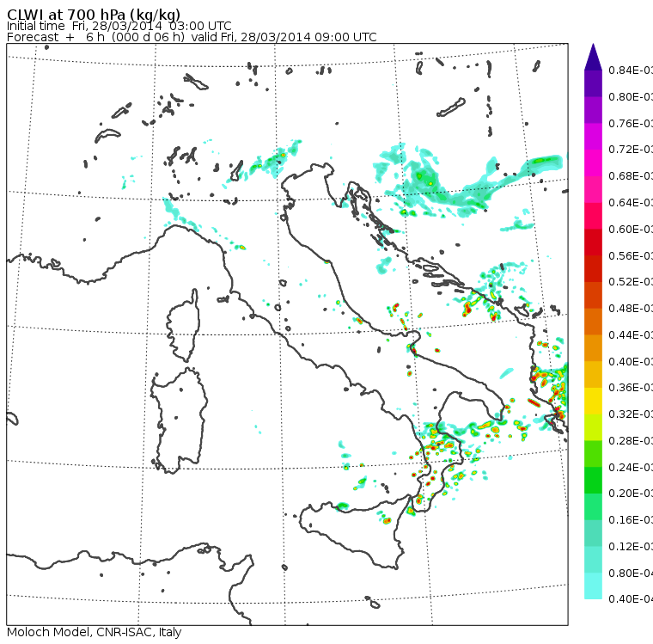Click the "Initial time Fri, 28/03/2014 03:00 UTC" line

pos(119,26)
